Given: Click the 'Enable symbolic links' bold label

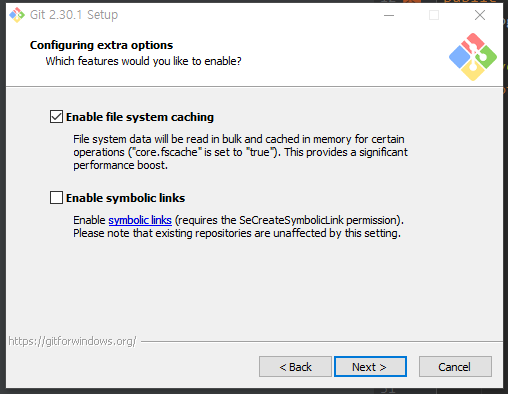Looking at the screenshot, I should pos(125,198).
